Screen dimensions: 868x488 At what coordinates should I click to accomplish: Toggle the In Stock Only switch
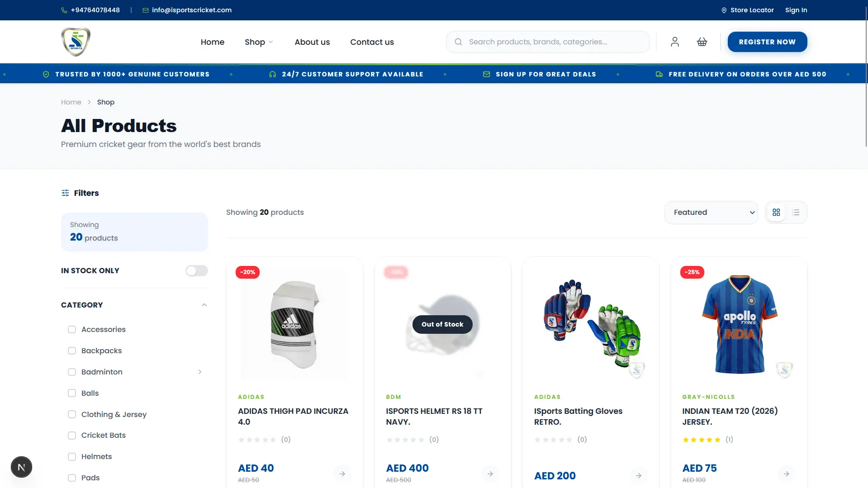pos(196,270)
